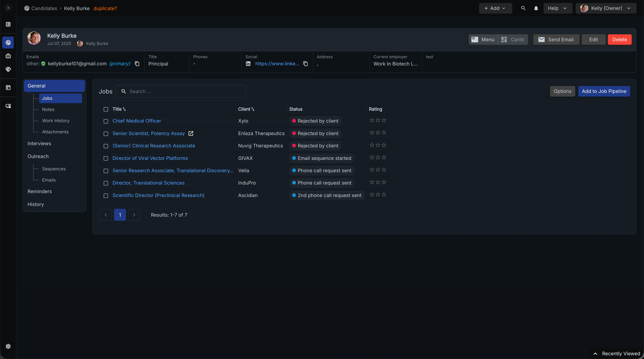Rate Director of Viral Vector Platforms third star

[x=384, y=157]
